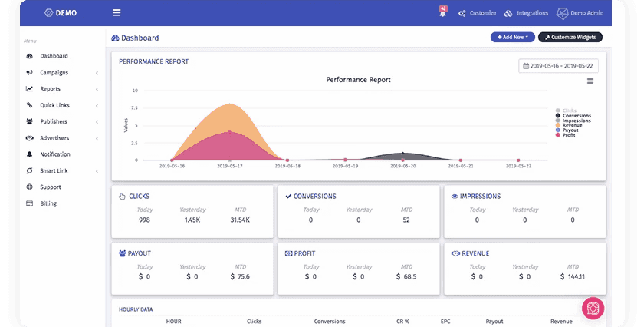Click the Conversions checkmark icon

coord(288,197)
